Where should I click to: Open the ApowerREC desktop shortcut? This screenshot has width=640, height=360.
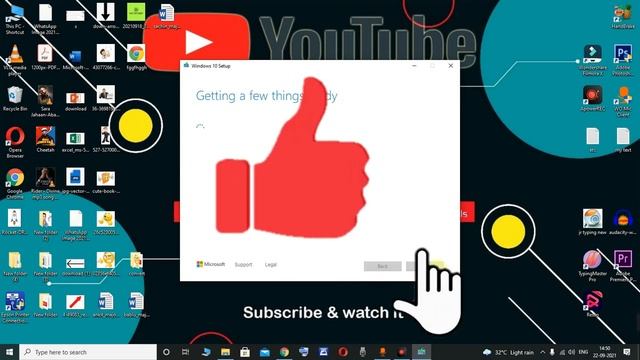pyautogui.click(x=593, y=98)
